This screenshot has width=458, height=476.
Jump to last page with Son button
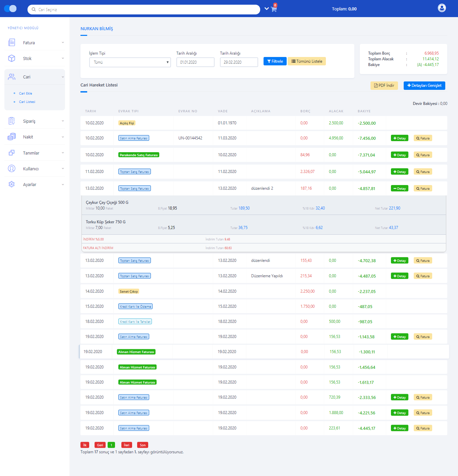click(142, 445)
